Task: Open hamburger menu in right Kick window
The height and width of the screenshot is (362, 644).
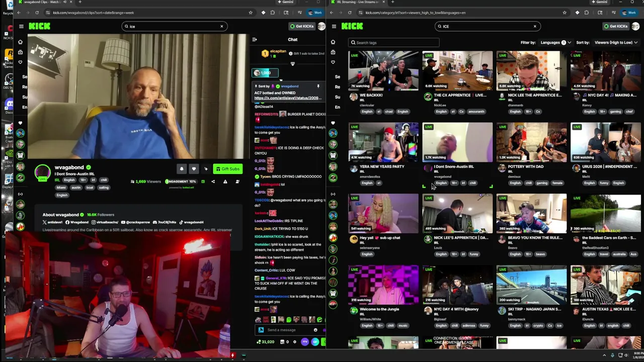Action: [x=334, y=26]
